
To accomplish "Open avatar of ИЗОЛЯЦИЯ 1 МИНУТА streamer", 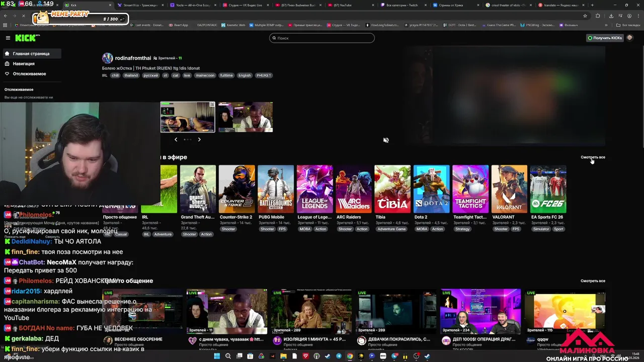I will 277,340.
